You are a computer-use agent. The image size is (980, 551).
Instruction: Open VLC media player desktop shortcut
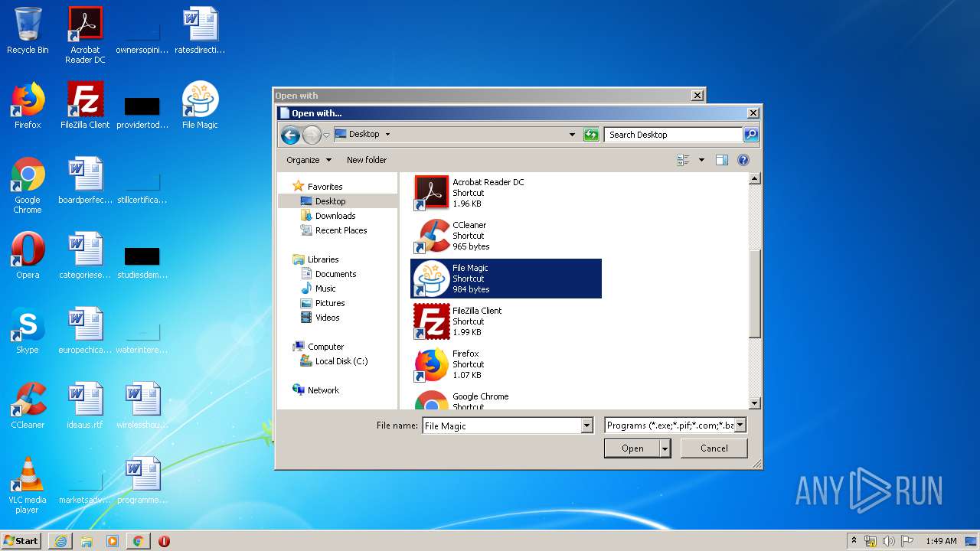click(28, 485)
